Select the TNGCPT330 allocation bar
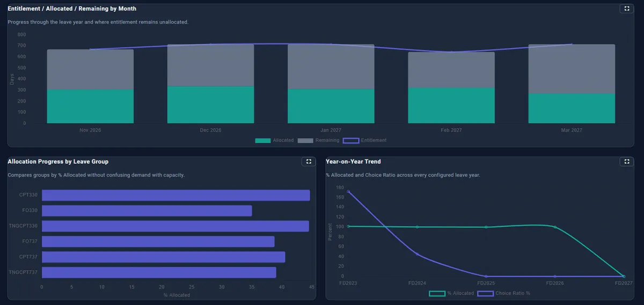Screen dimensions: 644x305 coord(175,226)
